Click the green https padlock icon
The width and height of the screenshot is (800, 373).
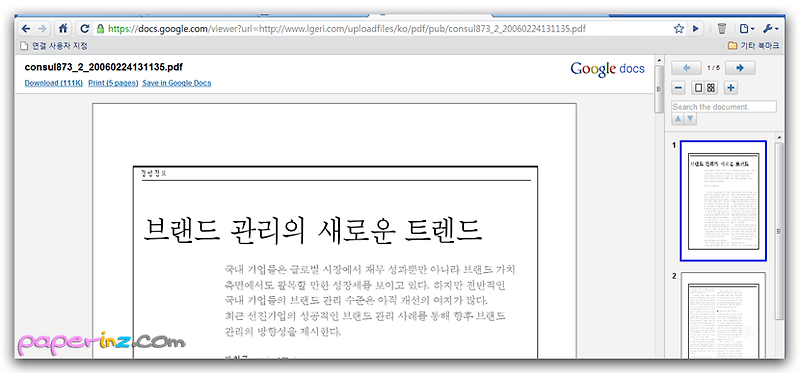(100, 29)
